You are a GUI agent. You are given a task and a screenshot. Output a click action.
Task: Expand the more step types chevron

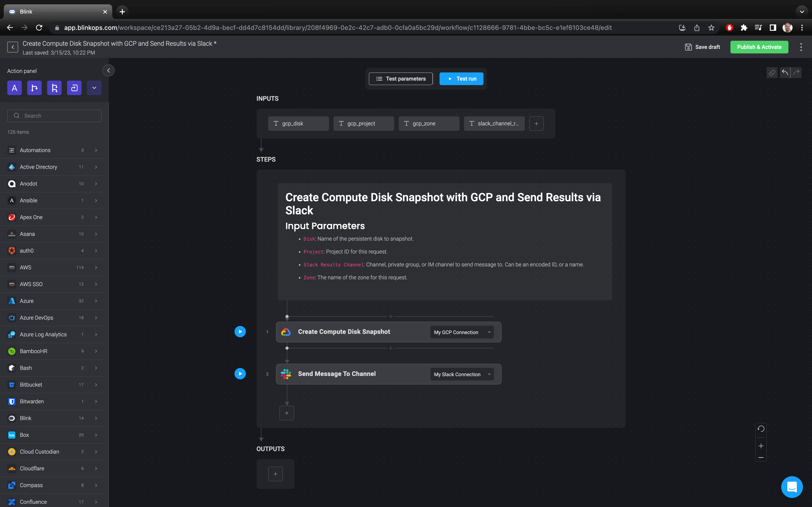(94, 88)
